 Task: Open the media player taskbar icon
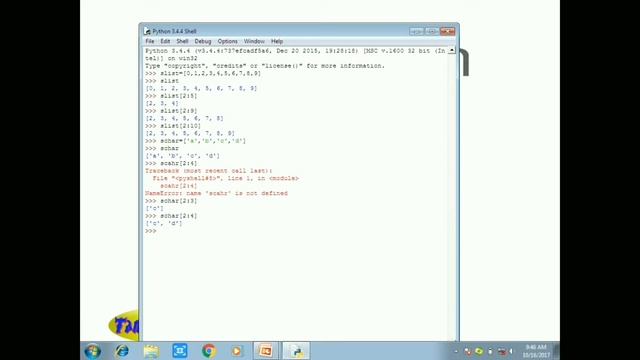[x=237, y=351]
